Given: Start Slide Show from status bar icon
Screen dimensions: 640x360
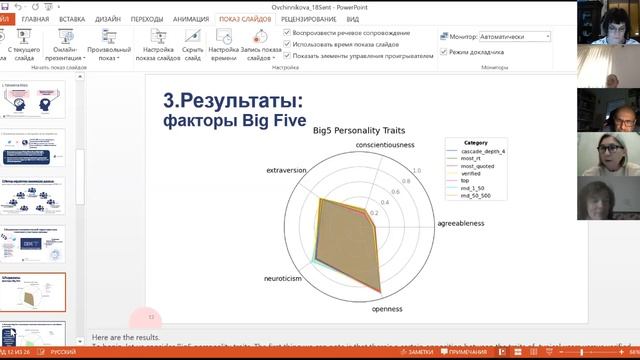Looking at the screenshot, I should [549, 352].
